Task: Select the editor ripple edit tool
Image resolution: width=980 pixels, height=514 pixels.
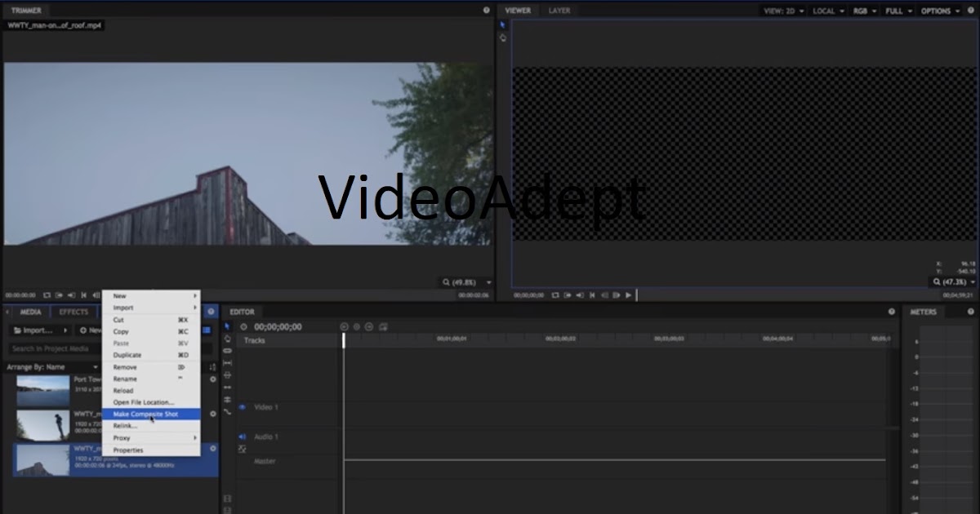Action: 227,387
